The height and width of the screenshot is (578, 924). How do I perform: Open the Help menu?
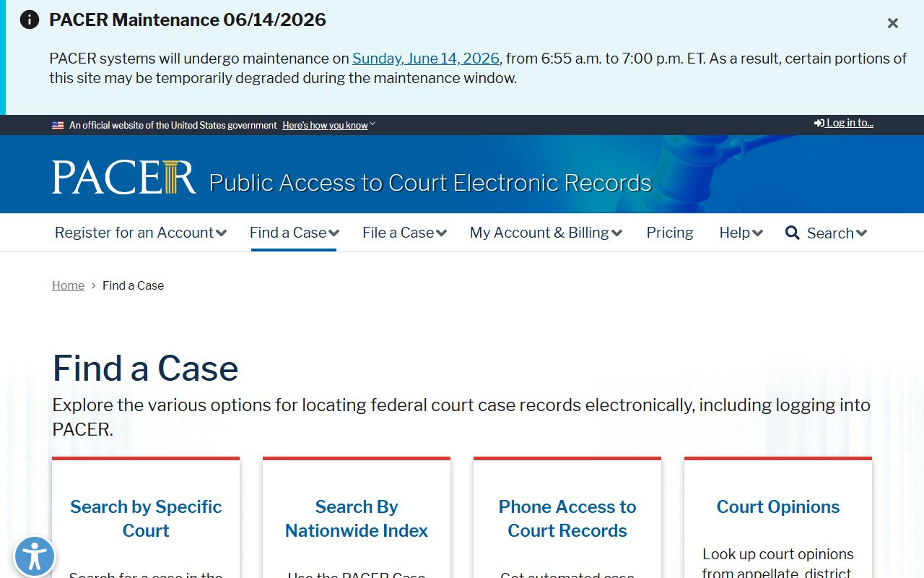coord(741,233)
